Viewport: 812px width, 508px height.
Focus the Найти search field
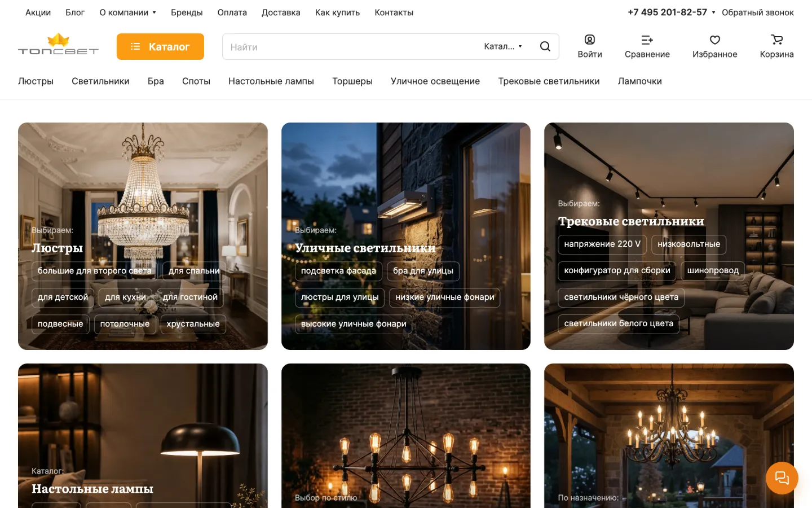pos(350,47)
